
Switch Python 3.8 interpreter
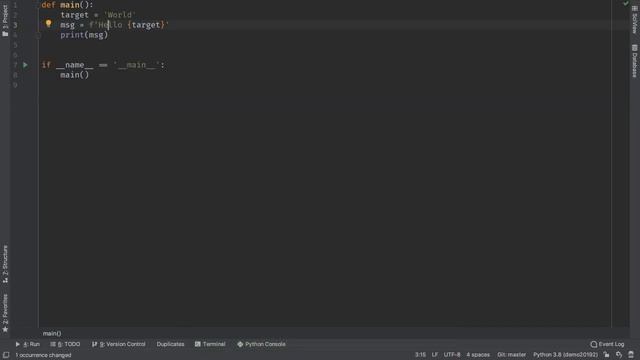[x=565, y=355]
